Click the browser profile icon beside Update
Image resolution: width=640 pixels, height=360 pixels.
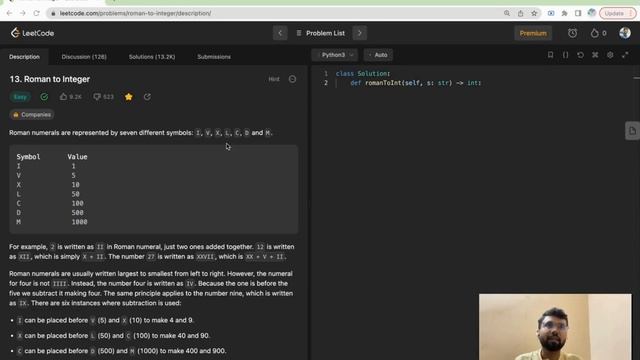(x=591, y=13)
